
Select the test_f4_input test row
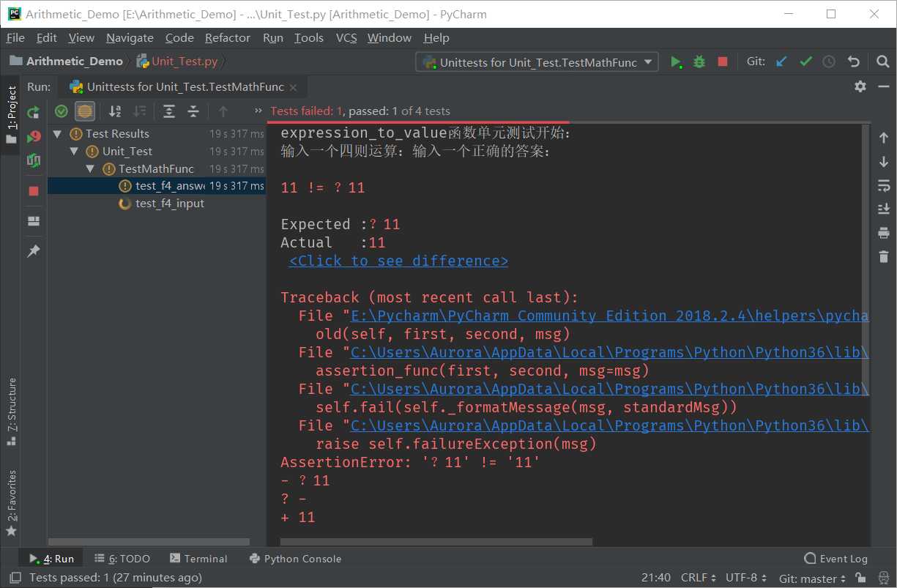(156, 204)
